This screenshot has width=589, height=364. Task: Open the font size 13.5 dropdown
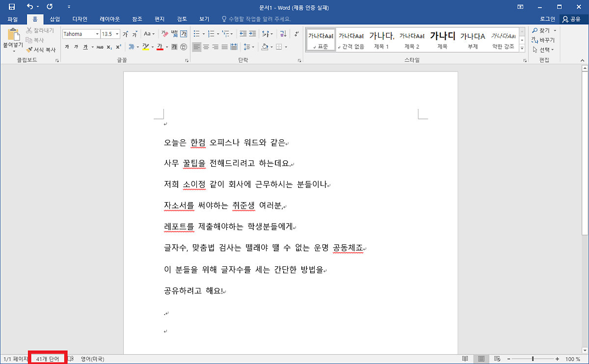tap(116, 34)
